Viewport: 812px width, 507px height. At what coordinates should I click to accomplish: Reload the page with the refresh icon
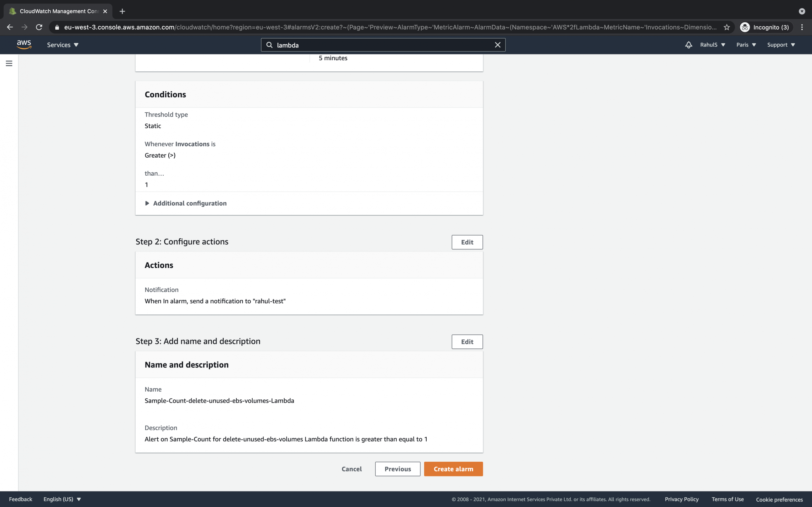39,27
